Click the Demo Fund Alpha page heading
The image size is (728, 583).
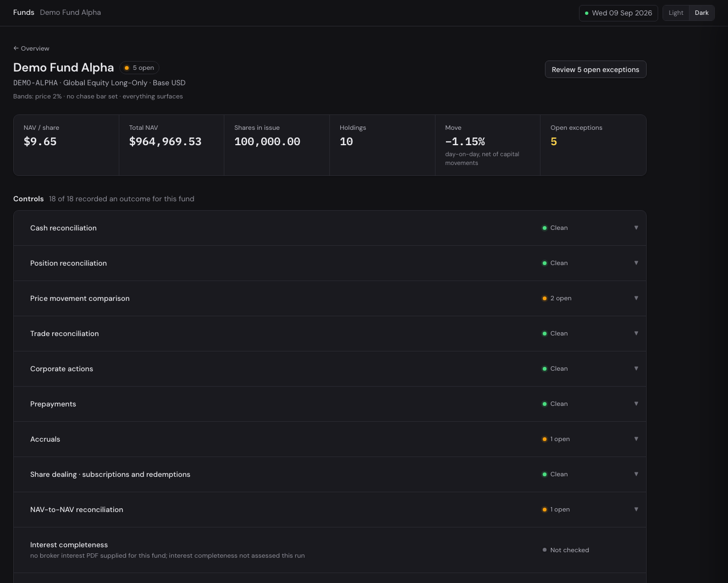[x=63, y=68]
